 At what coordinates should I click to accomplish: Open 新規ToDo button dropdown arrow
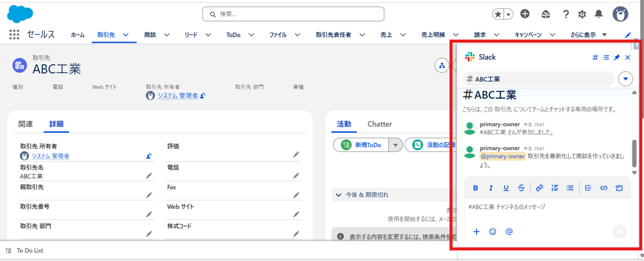(396, 145)
